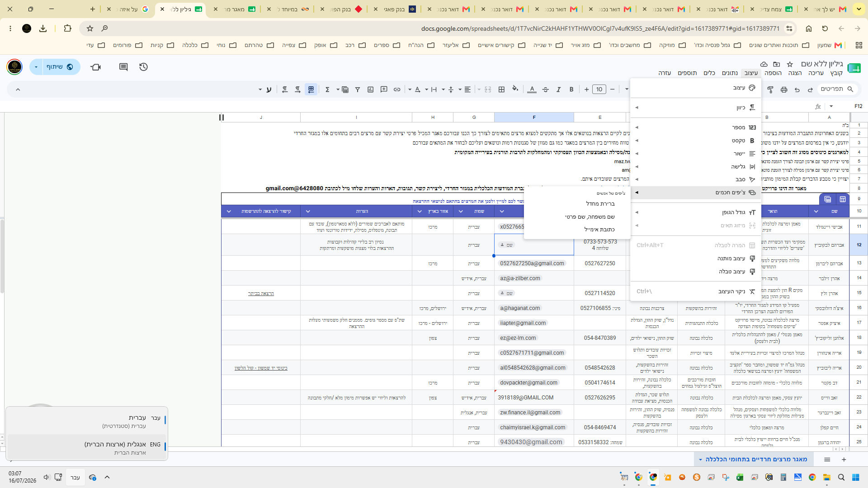
Task: Choose כתובת אימייל chip option
Action: pos(577,230)
